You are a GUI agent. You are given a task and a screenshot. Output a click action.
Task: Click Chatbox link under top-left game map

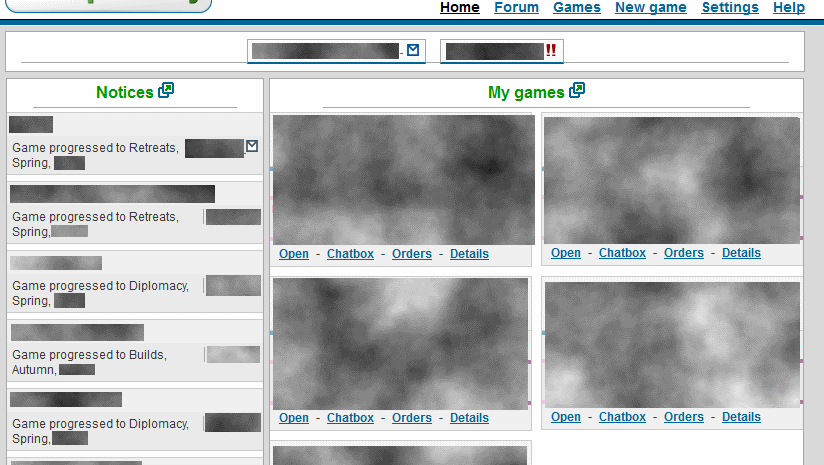coord(350,254)
